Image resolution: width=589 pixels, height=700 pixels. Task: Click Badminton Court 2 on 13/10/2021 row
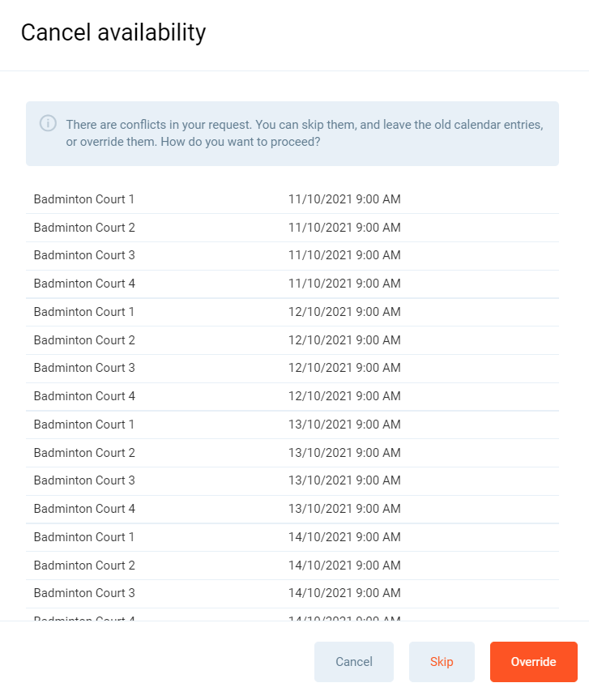tap(84, 453)
